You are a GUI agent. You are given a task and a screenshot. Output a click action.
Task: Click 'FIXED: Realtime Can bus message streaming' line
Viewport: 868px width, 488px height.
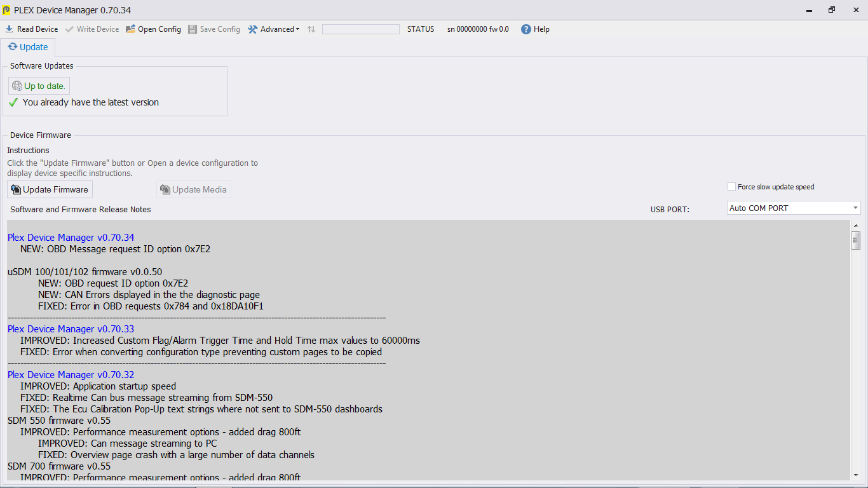pyautogui.click(x=146, y=398)
